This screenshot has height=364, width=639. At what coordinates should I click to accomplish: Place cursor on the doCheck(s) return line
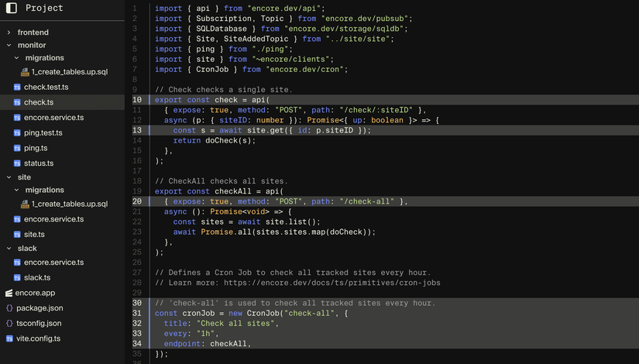point(215,140)
